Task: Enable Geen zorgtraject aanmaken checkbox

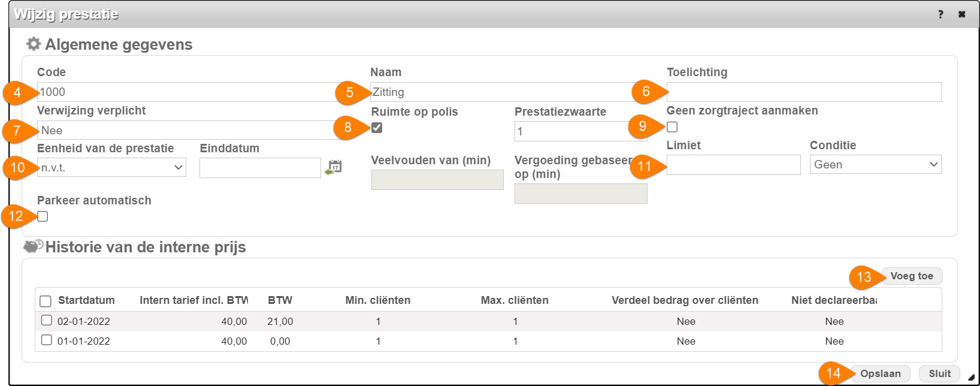Action: coord(672,127)
